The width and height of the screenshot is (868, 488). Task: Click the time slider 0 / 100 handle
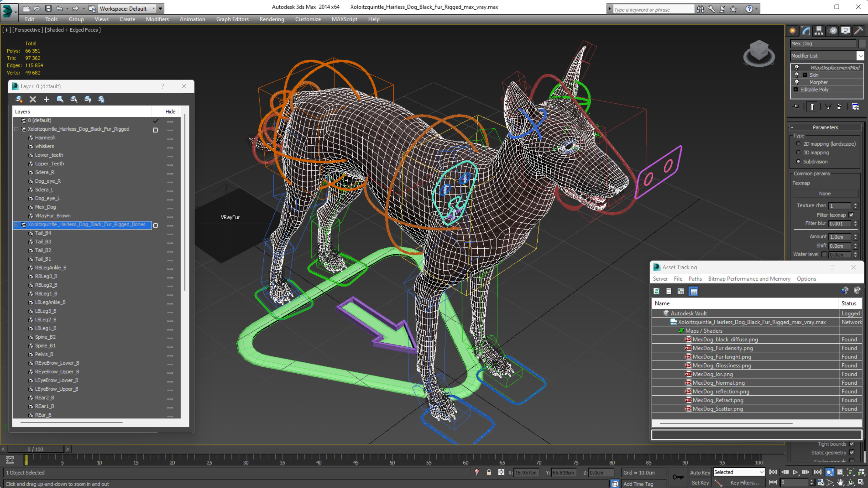tap(35, 449)
